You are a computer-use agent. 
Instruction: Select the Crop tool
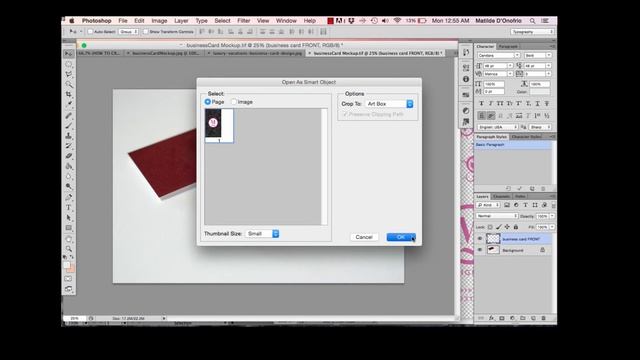[69, 95]
